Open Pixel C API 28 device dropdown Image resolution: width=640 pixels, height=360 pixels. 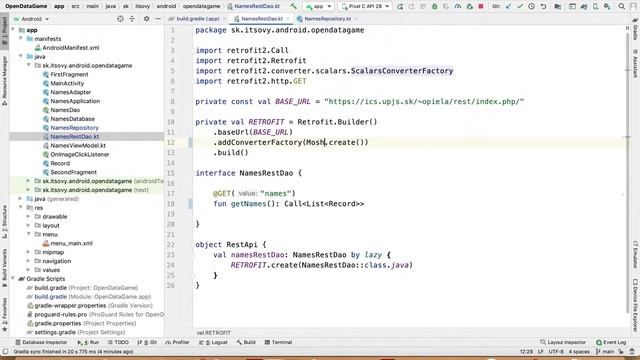(365, 7)
